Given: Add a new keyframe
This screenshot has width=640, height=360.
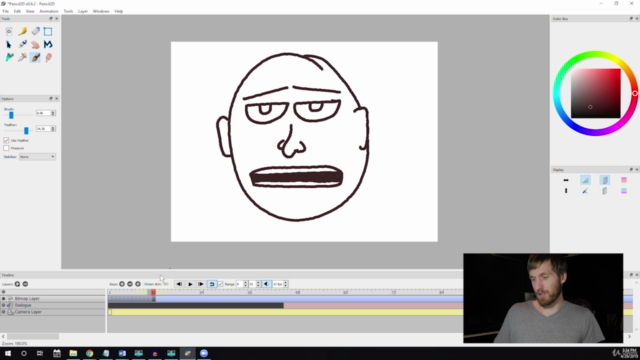Looking at the screenshot, I should (122, 284).
